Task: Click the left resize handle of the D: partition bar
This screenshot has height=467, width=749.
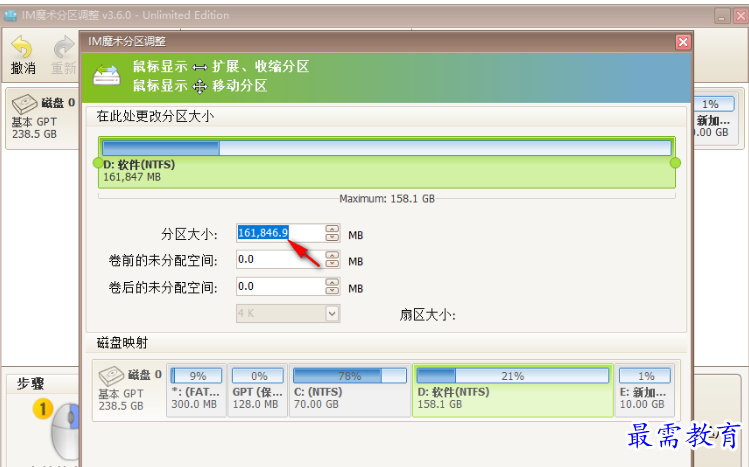Action: tap(97, 163)
